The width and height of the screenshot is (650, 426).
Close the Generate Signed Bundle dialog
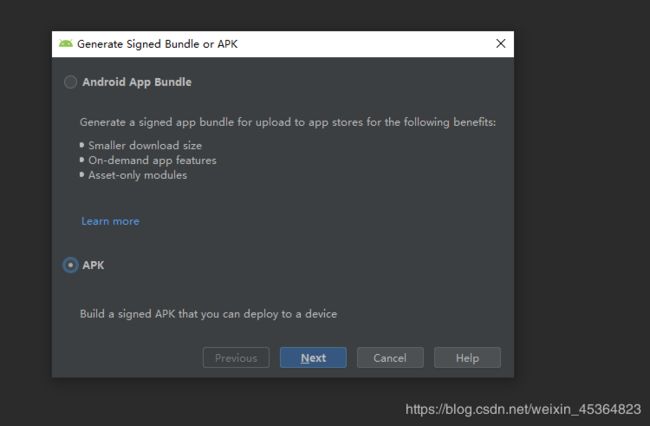coord(501,44)
